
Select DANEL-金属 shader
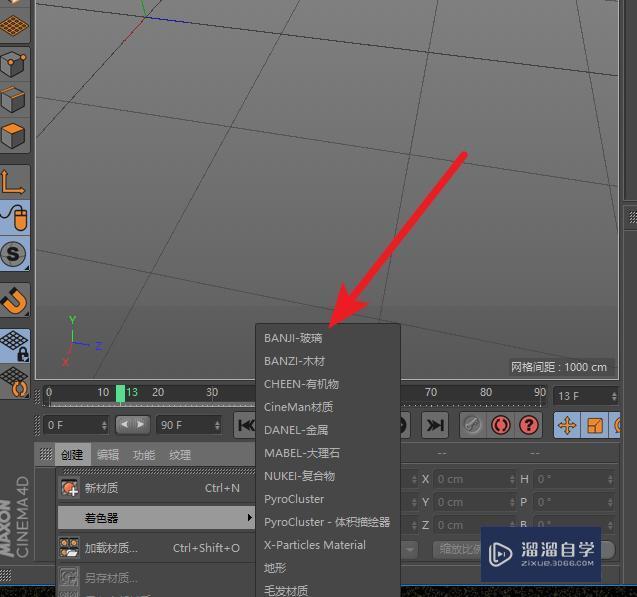328,430
